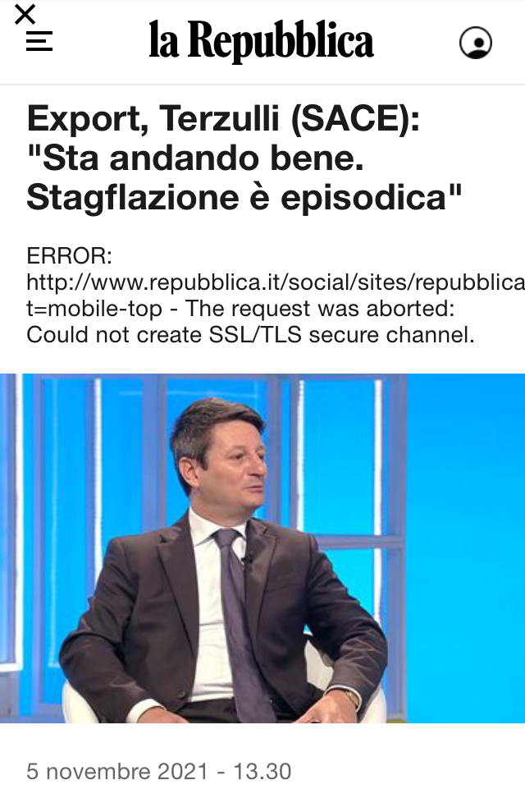Click 'Could not create SSL/TLS secure channel' text
The width and height of the screenshot is (525, 812).
(250, 335)
